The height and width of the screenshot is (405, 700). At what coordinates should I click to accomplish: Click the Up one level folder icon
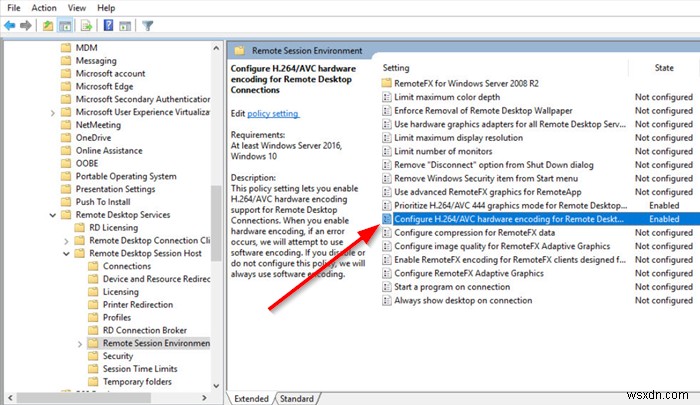[48, 26]
